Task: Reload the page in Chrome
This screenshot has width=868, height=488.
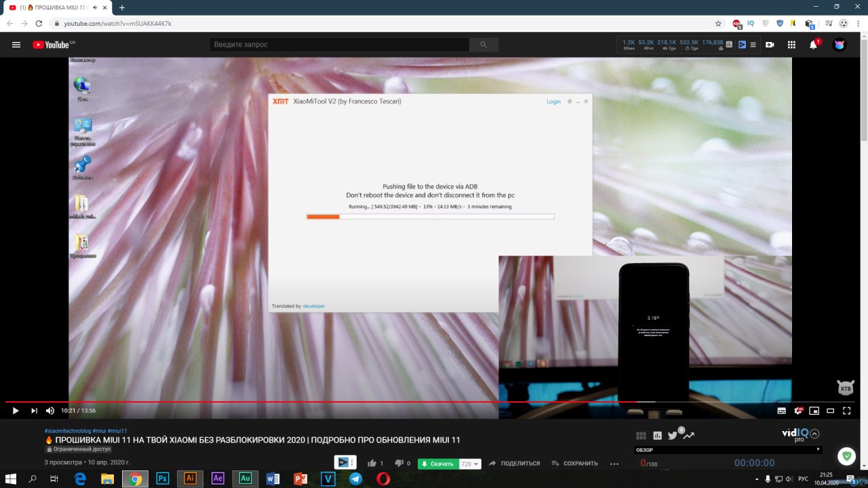Action: coord(39,23)
